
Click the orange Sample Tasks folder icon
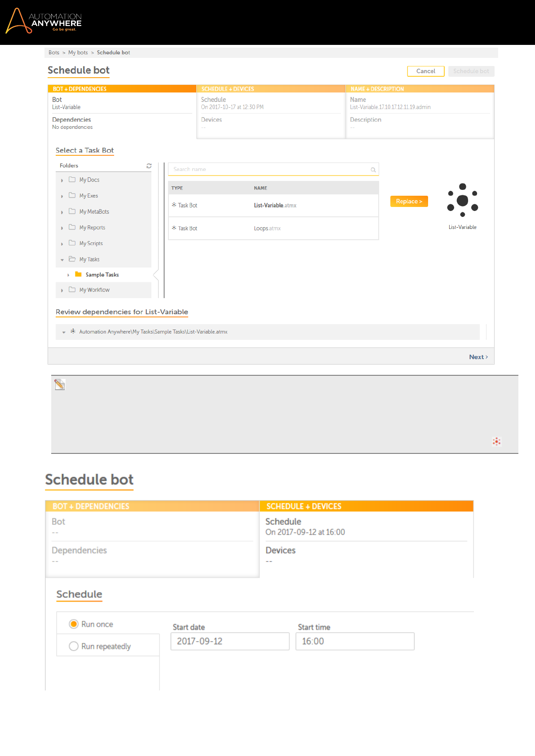point(79,274)
